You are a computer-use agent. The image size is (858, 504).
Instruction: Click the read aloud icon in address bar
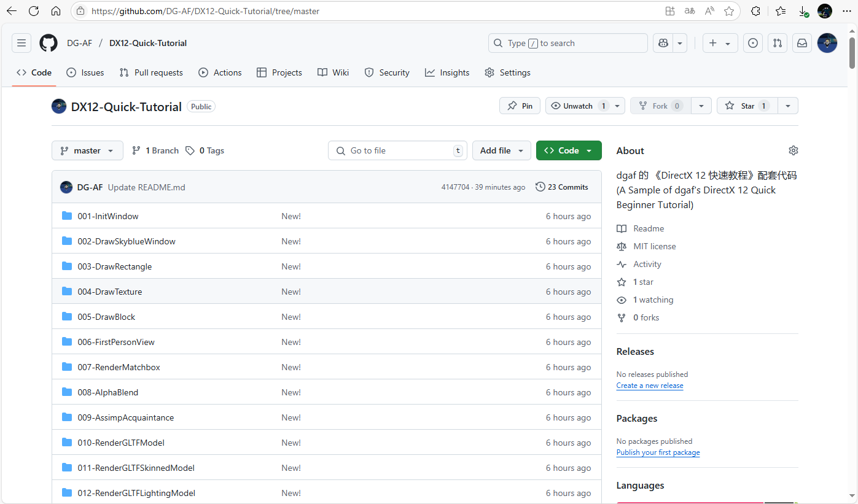click(x=709, y=11)
